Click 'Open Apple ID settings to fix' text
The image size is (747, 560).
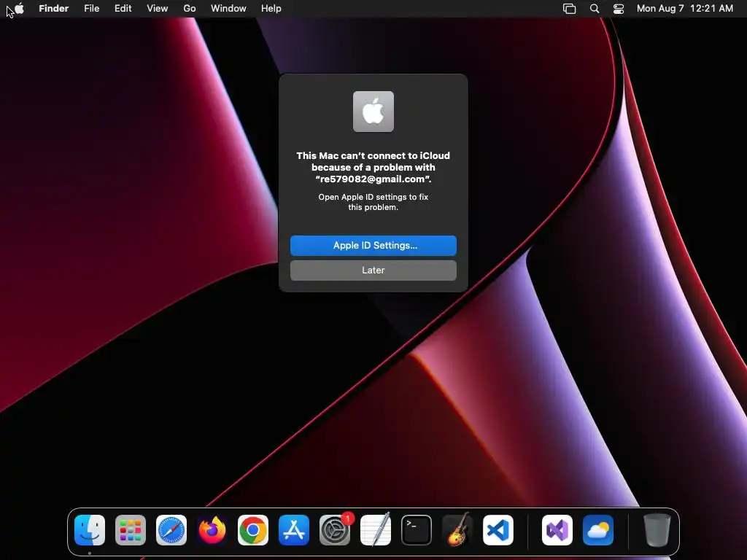373,197
